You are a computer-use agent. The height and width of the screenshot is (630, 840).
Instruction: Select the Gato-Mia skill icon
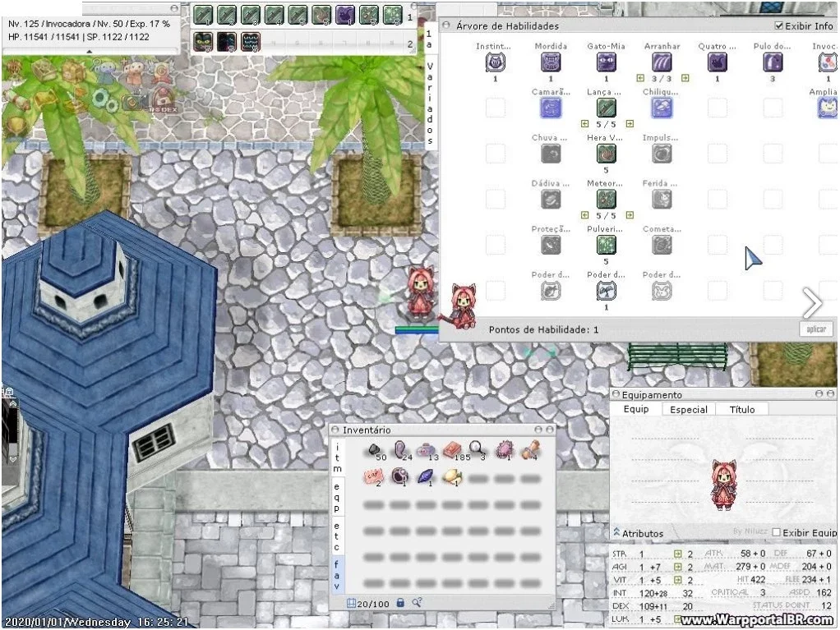(606, 62)
